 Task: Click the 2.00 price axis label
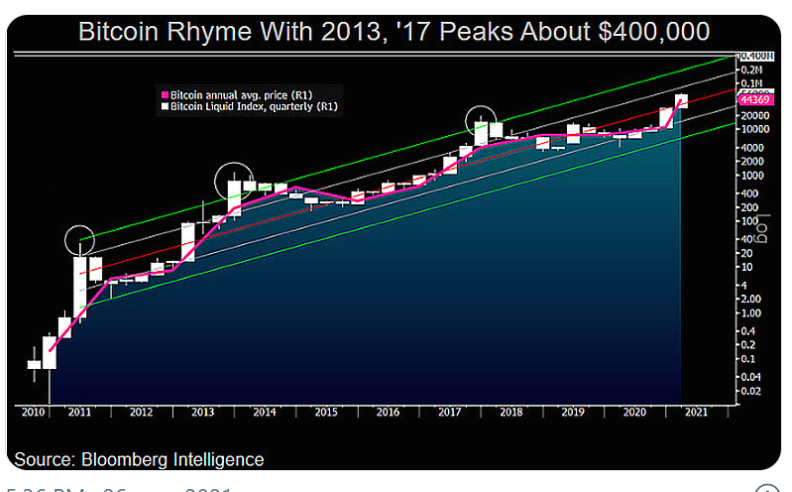point(751,299)
